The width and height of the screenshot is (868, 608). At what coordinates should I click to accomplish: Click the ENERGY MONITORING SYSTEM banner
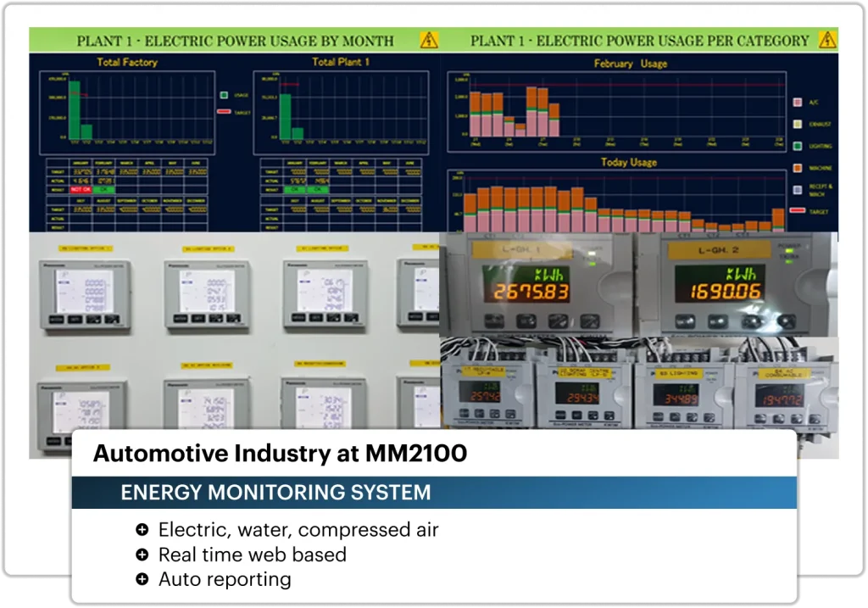[x=434, y=493]
